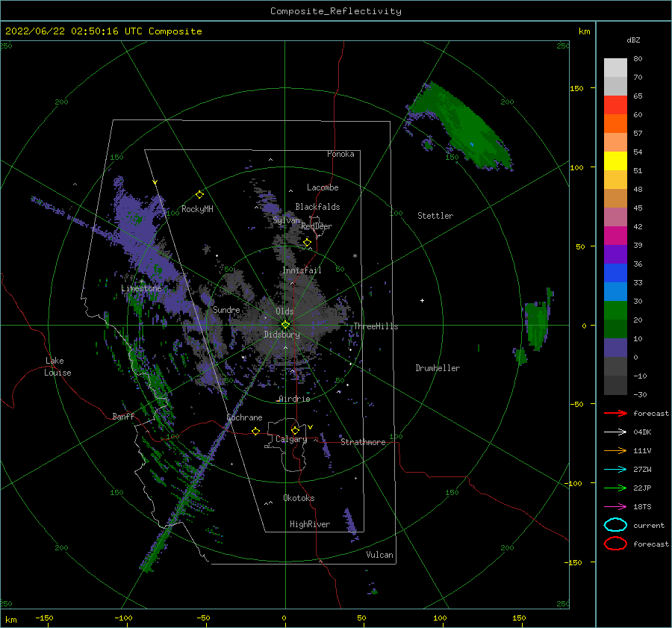Click the magenta 18TS arrow in legend
This screenshot has width=672, height=628.
pyautogui.click(x=615, y=507)
